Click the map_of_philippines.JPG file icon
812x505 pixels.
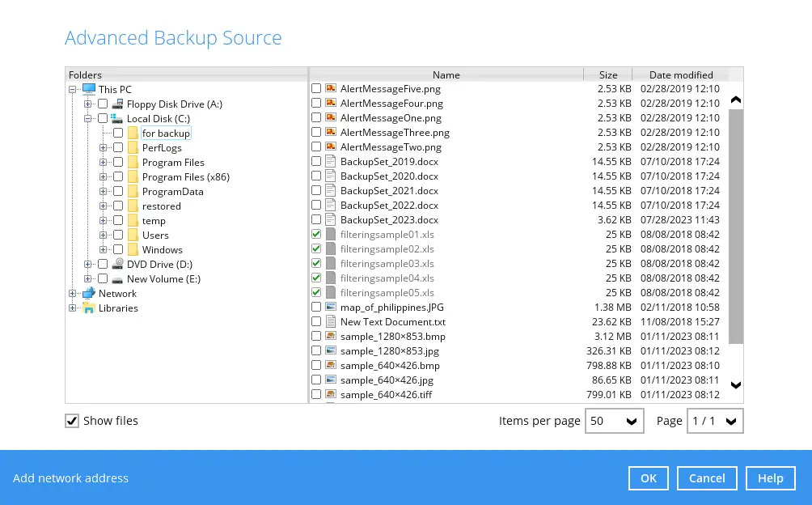(x=330, y=308)
